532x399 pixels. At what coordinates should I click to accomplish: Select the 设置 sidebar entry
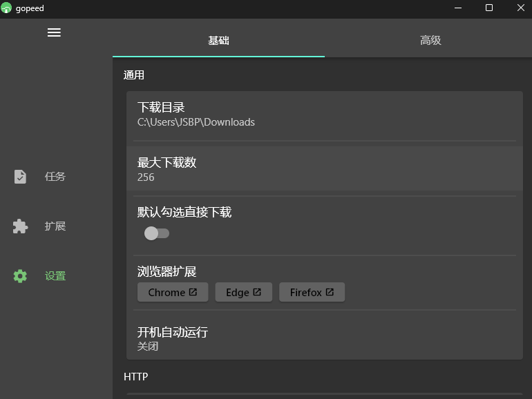click(57, 276)
